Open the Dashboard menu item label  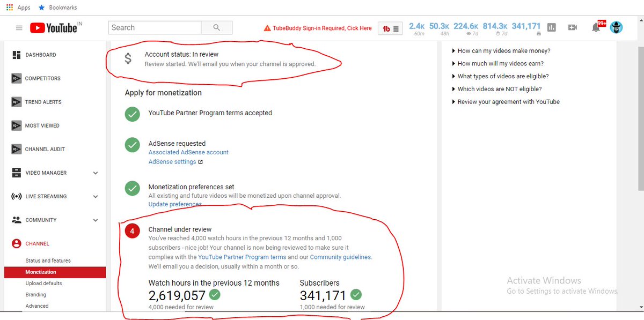[x=41, y=55]
